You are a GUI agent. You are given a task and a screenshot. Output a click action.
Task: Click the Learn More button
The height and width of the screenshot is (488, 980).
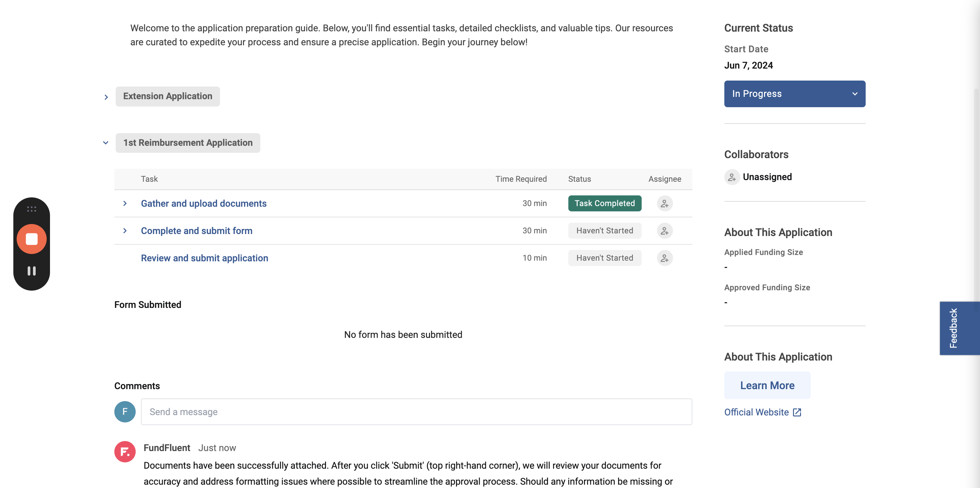(x=767, y=385)
